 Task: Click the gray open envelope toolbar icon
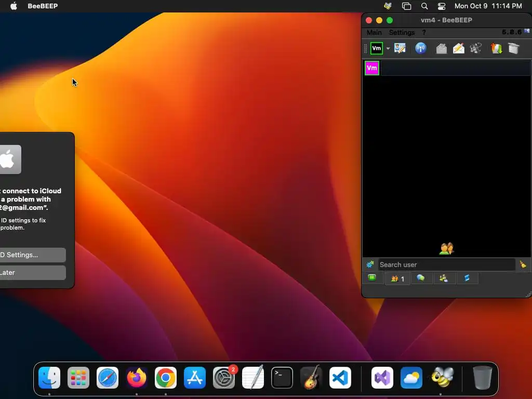(442, 48)
